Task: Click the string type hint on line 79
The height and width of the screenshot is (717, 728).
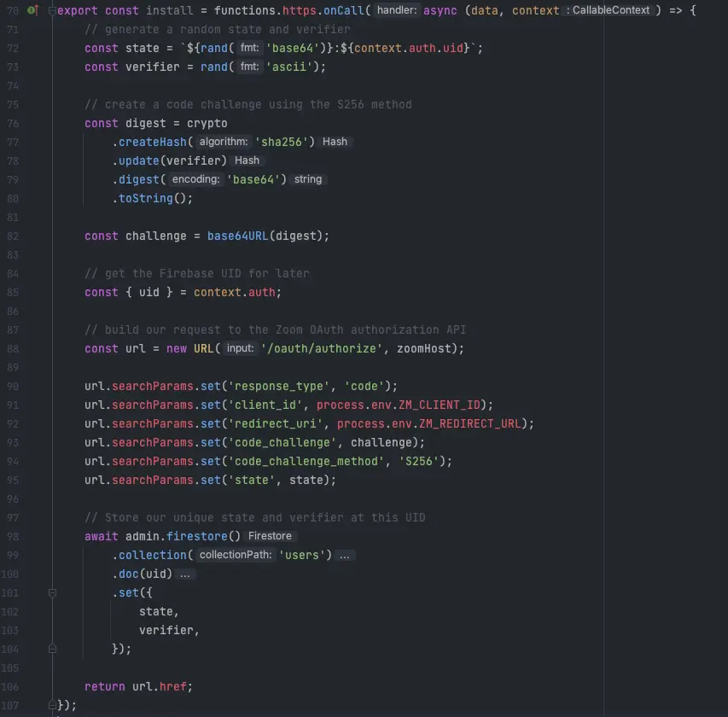Action: (x=308, y=179)
